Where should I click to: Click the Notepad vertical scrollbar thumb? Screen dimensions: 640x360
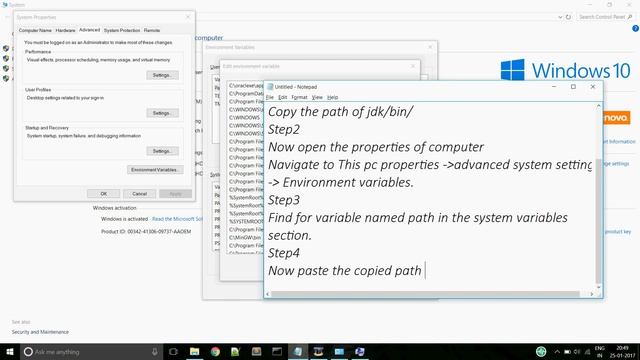598,220
